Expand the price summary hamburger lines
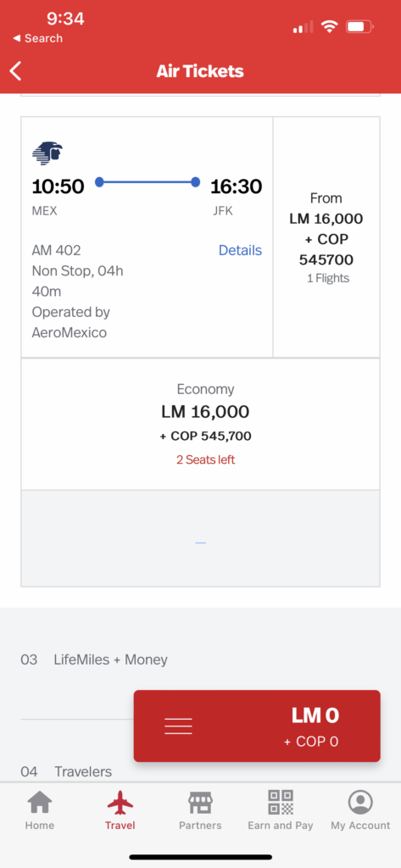 pos(178,726)
